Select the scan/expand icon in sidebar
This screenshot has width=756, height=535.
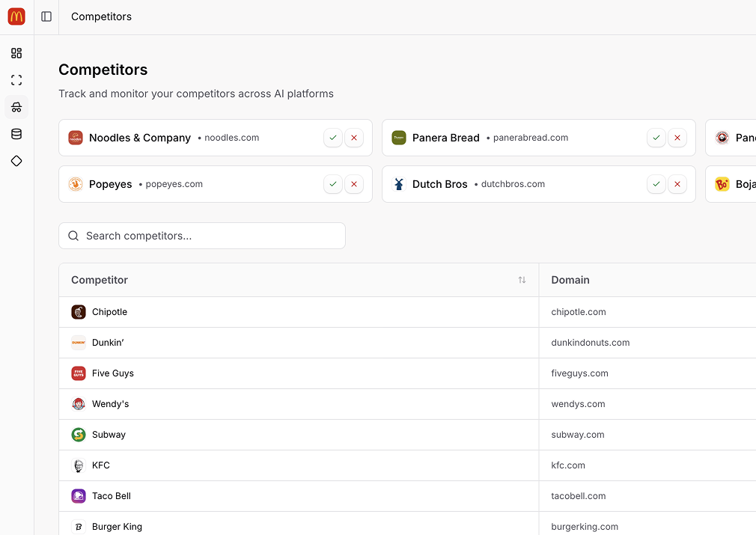pos(16,80)
